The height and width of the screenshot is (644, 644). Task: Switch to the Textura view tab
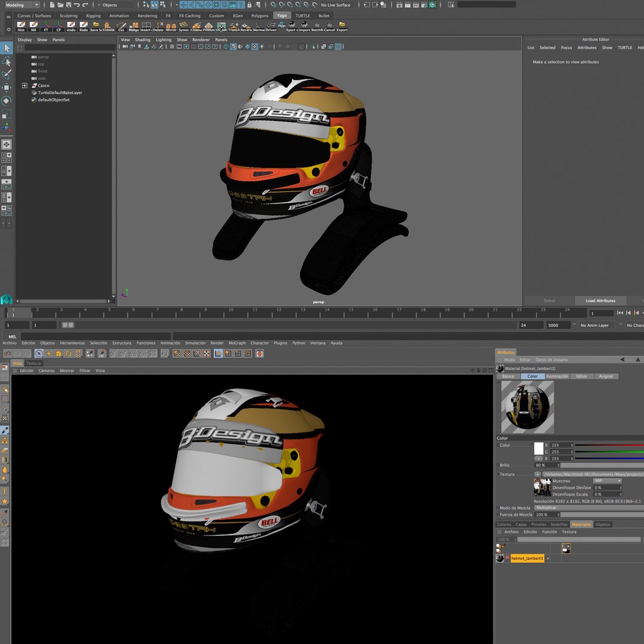coord(33,364)
